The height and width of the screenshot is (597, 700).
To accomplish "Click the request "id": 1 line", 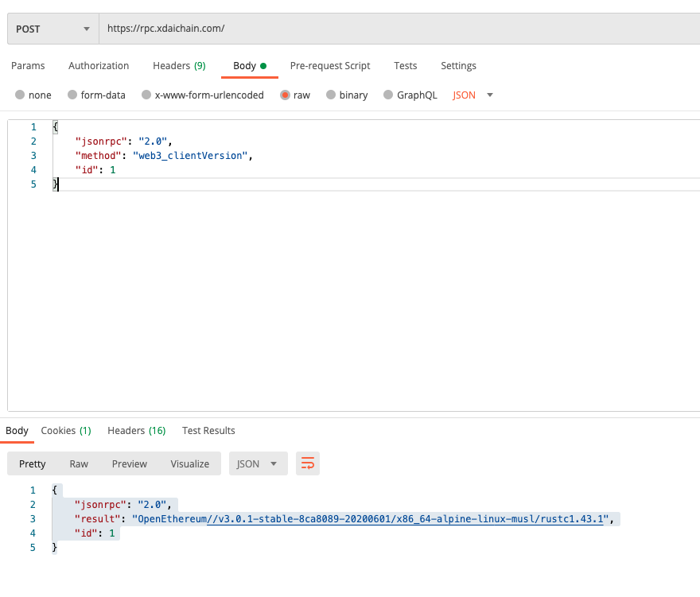I will [95, 170].
